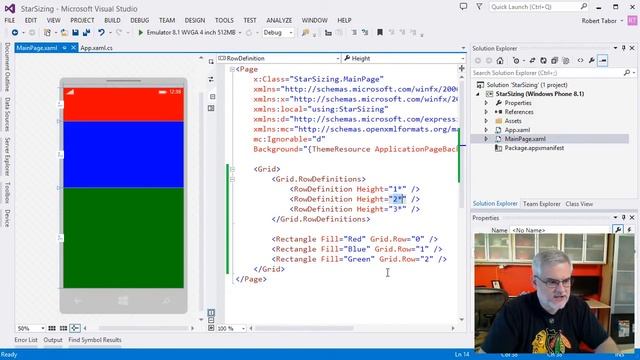Viewport: 640px width, 360px height.
Task: Open the DEBUG menu
Action: point(140,20)
